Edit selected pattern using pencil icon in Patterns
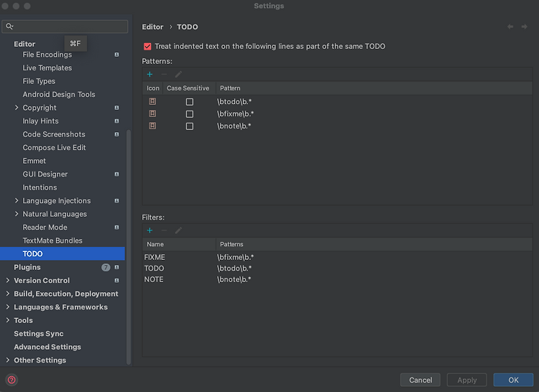The height and width of the screenshot is (392, 539). pos(178,74)
